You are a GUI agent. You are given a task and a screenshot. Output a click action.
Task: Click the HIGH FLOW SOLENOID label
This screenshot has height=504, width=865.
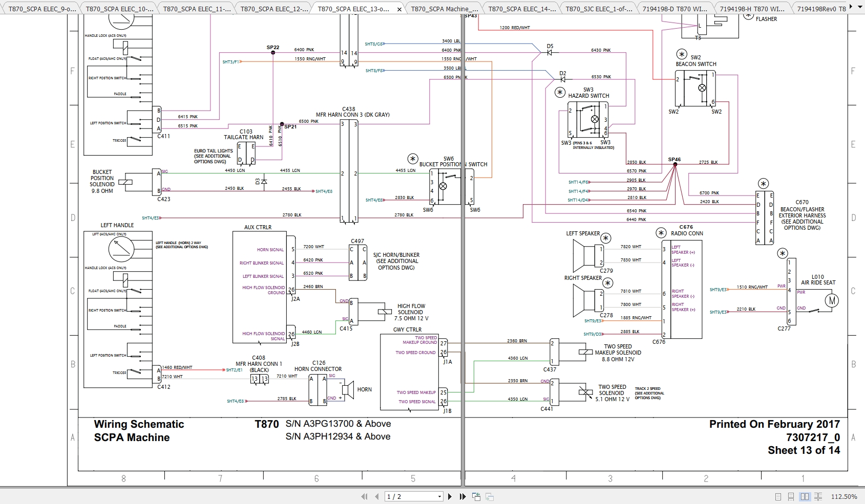point(411,309)
